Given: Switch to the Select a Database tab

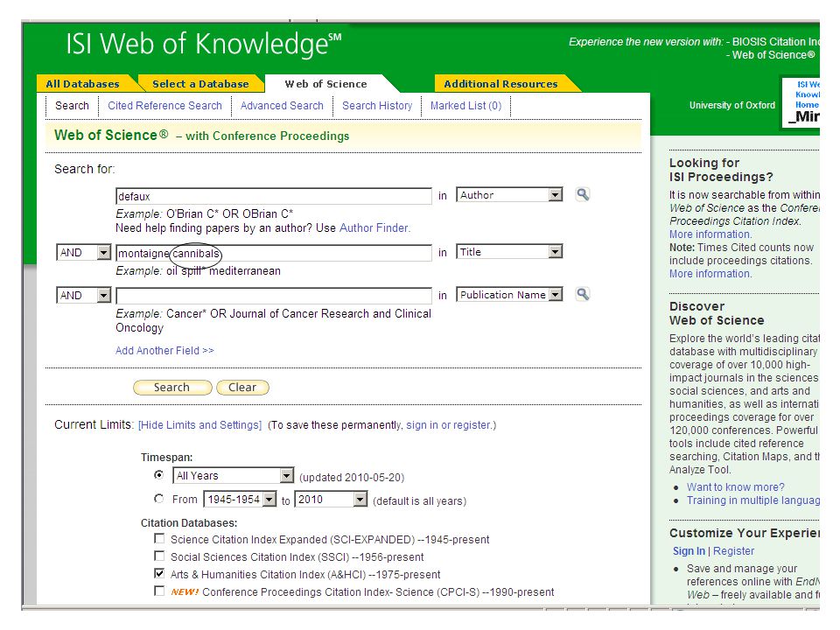Looking at the screenshot, I should coord(200,84).
